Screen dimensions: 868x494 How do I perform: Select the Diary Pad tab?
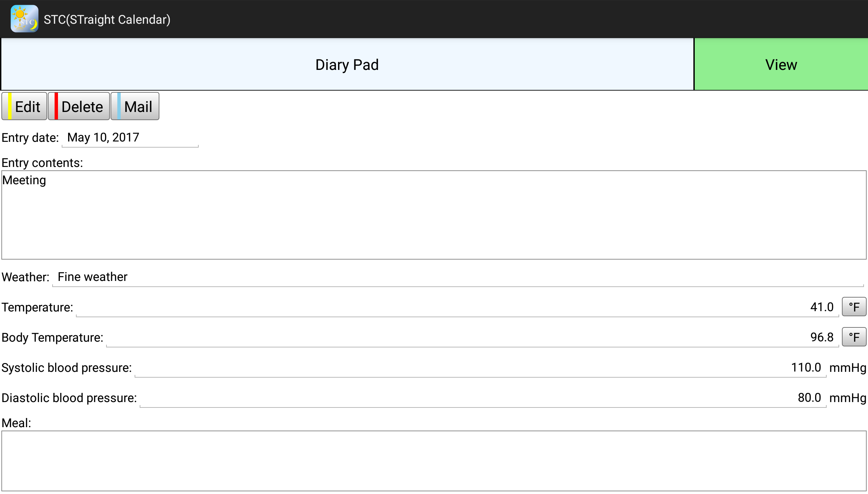347,64
